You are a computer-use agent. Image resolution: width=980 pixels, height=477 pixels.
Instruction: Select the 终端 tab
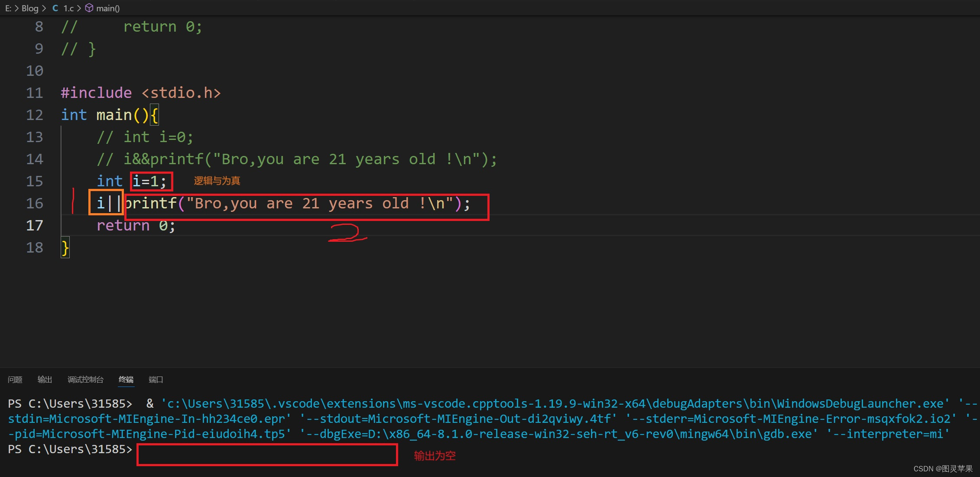pos(126,380)
